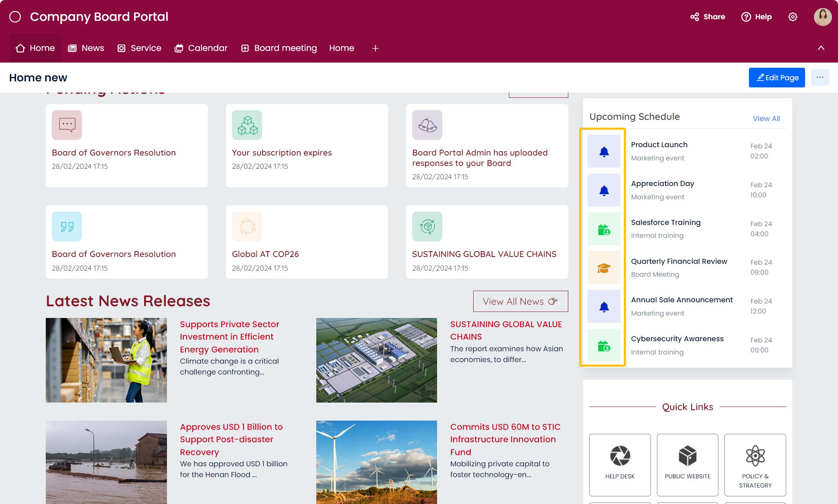Open warehouse worker news thumbnail
This screenshot has height=504, width=838.
point(106,360)
